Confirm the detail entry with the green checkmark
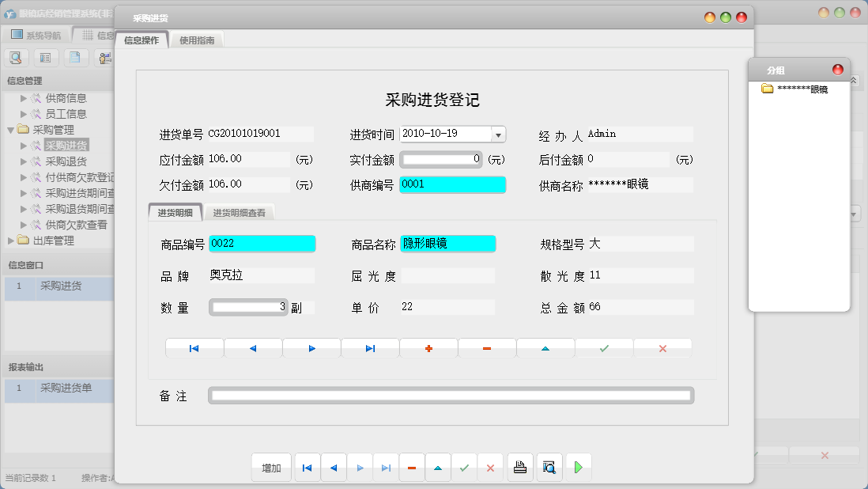Viewport: 868px width, 489px height. click(603, 347)
